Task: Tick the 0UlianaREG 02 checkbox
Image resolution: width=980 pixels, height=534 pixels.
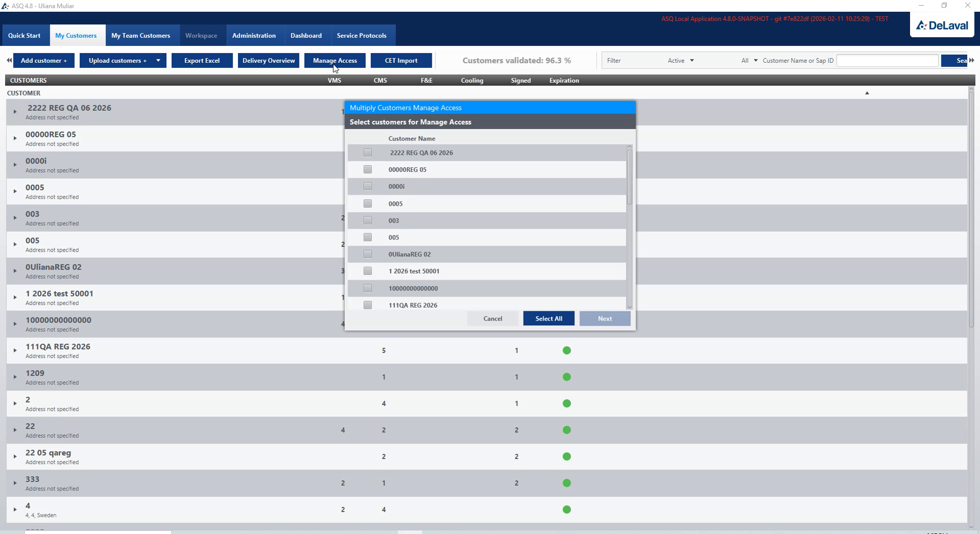Action: coord(367,254)
